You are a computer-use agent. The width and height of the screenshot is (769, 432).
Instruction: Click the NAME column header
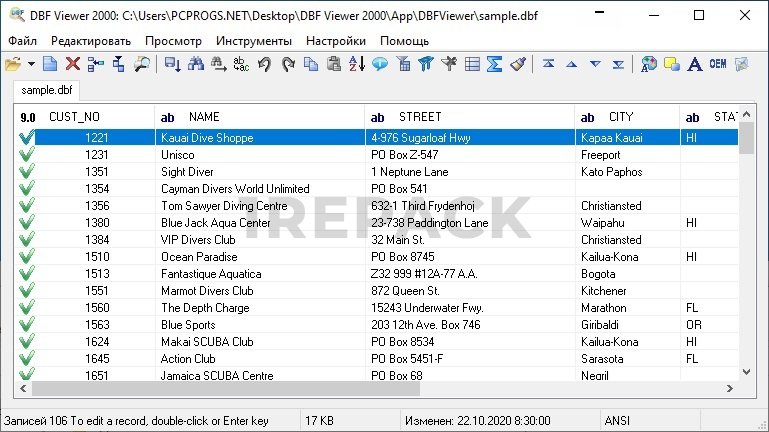click(204, 117)
